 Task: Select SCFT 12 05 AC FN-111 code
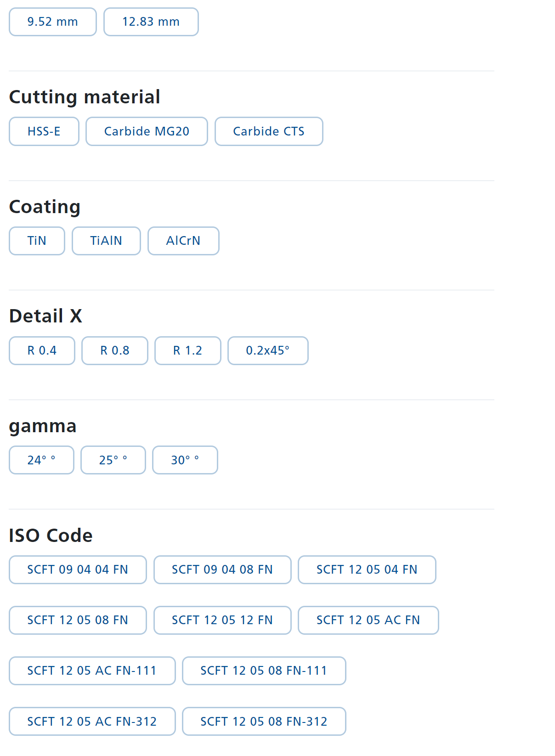pyautogui.click(x=92, y=671)
